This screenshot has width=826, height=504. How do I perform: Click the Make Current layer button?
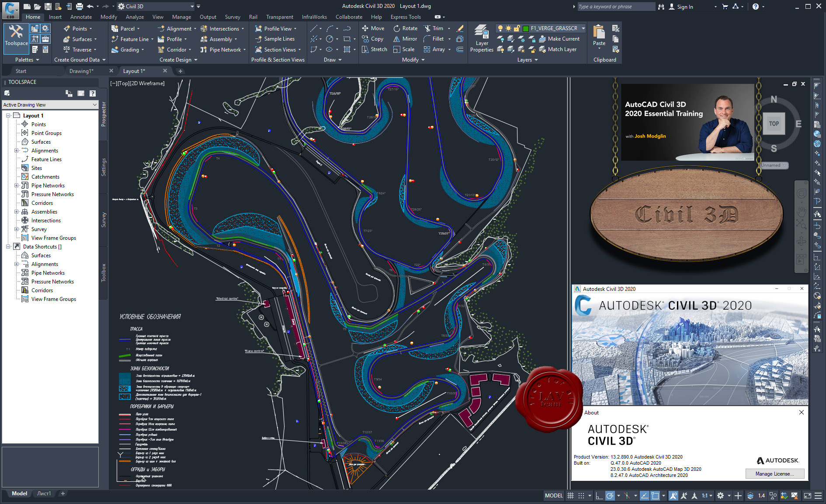pos(559,39)
